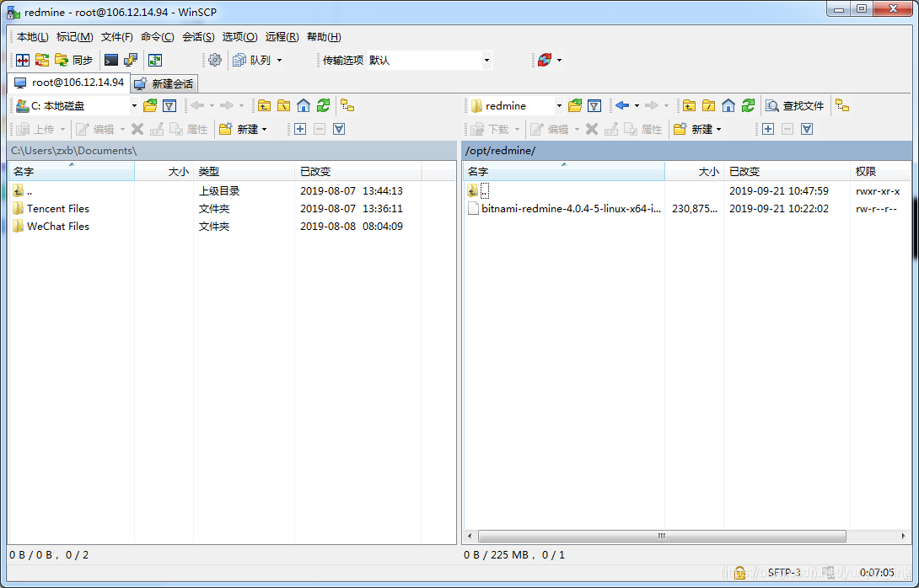This screenshot has height=588, width=919.
Task: Open the transfer queue with 队列 icon
Action: click(x=250, y=60)
